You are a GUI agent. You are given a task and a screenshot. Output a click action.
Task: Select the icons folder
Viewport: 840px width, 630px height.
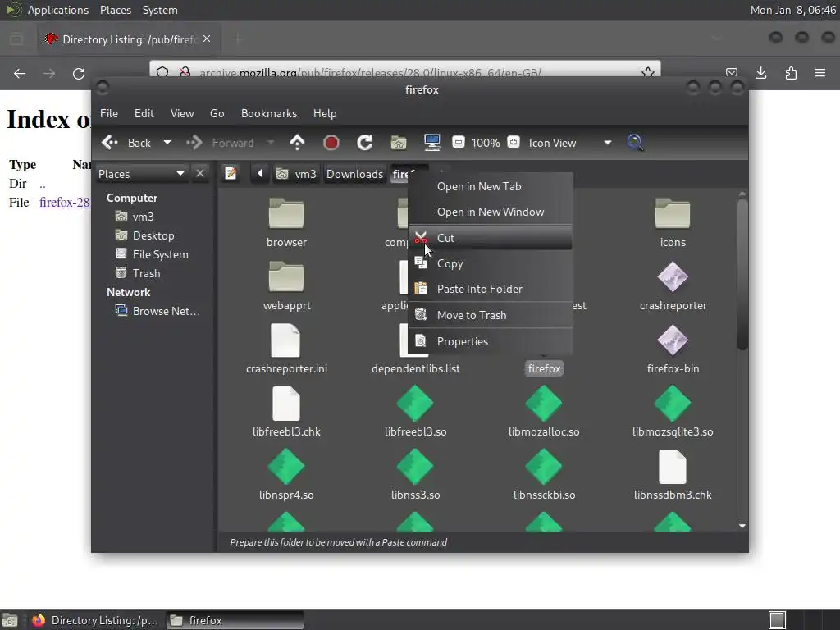673,213
